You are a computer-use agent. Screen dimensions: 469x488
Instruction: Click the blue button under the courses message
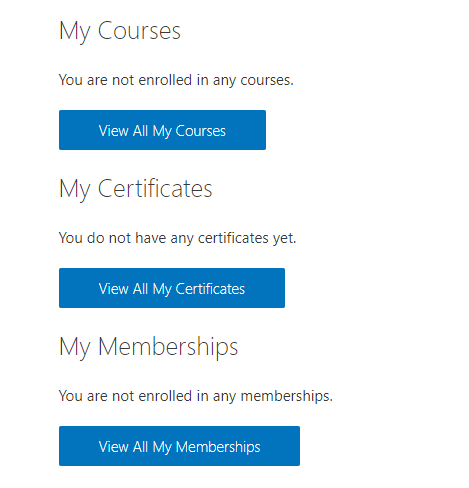(x=162, y=130)
